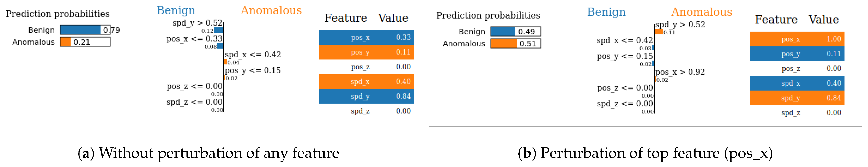Select the blue spd_x 0.40 row
This screenshot has height=167, width=868.
tap(797, 83)
